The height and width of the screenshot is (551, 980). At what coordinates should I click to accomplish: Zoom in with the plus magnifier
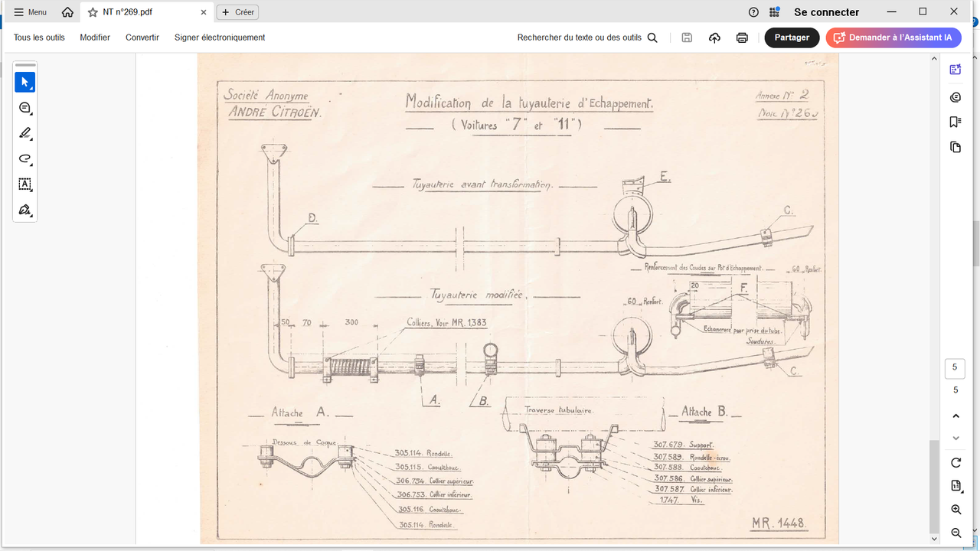955,510
